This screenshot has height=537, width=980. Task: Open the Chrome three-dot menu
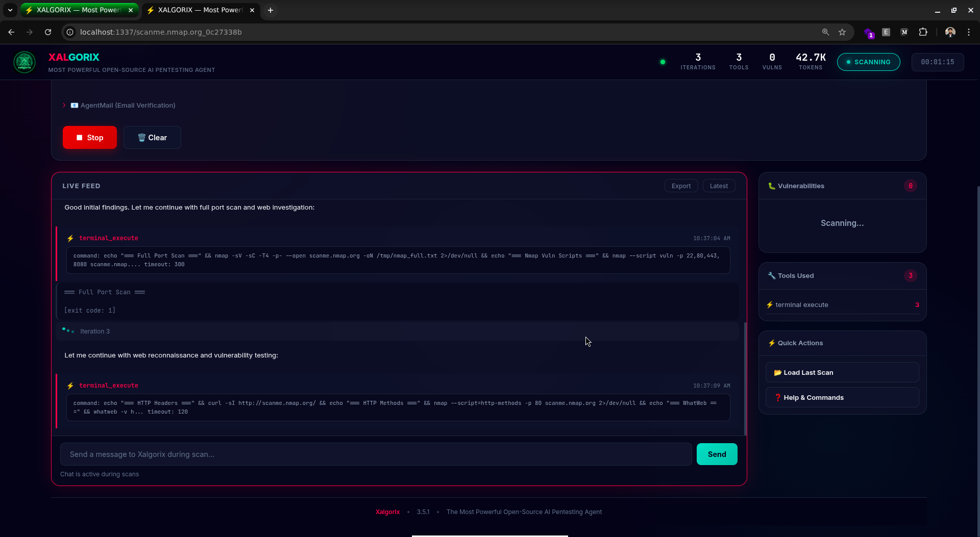click(x=968, y=32)
